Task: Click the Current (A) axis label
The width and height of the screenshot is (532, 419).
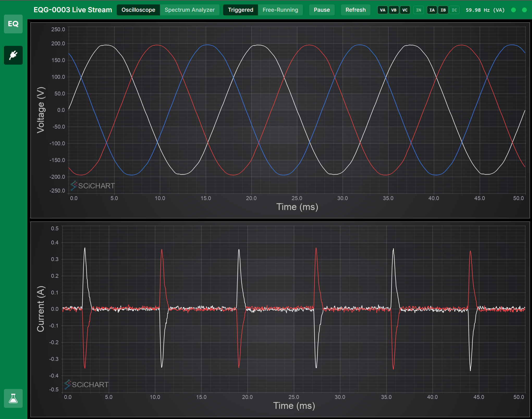Action: coord(41,309)
